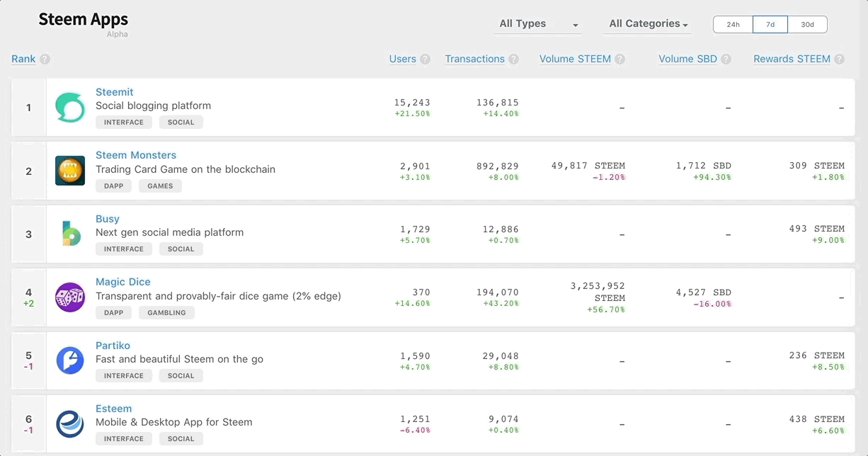Click SOCIAL tag on Esteem row
The height and width of the screenshot is (456, 868).
[x=181, y=439]
